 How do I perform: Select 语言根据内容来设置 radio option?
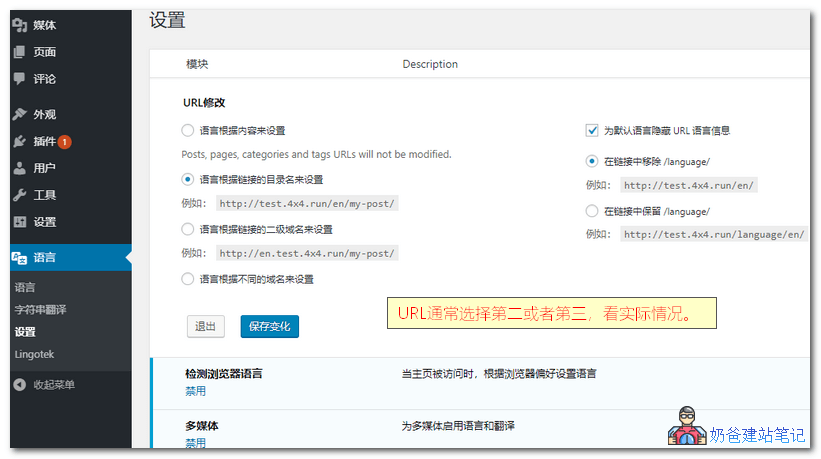188,130
